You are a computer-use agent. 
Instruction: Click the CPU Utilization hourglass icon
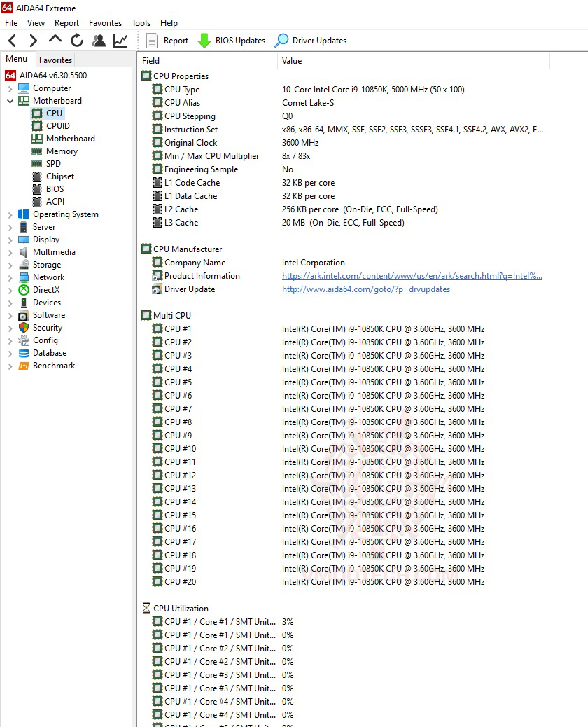[x=146, y=608]
